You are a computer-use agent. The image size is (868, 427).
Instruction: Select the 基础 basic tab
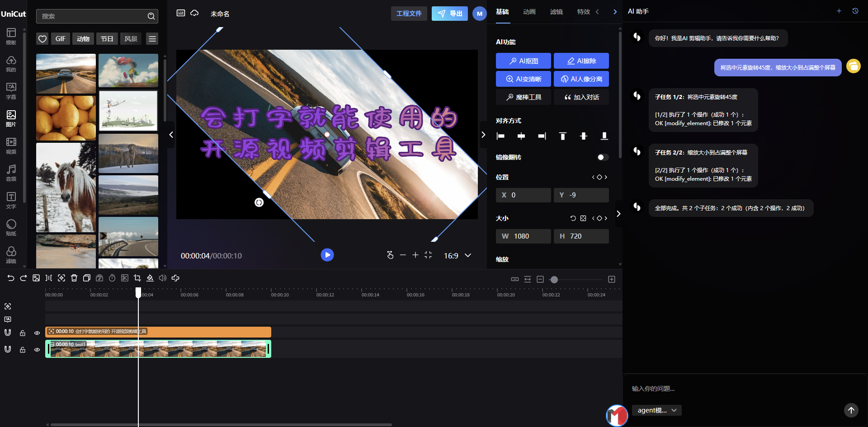(502, 12)
